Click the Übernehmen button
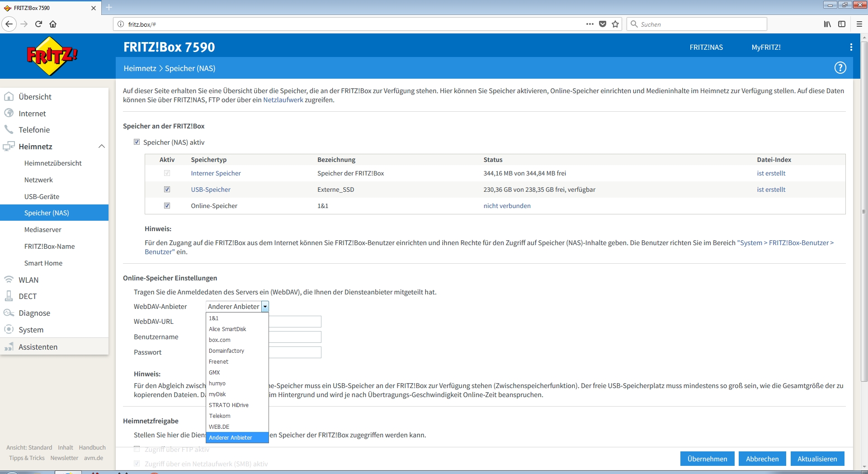Image resolution: width=868 pixels, height=474 pixels. pyautogui.click(x=707, y=459)
